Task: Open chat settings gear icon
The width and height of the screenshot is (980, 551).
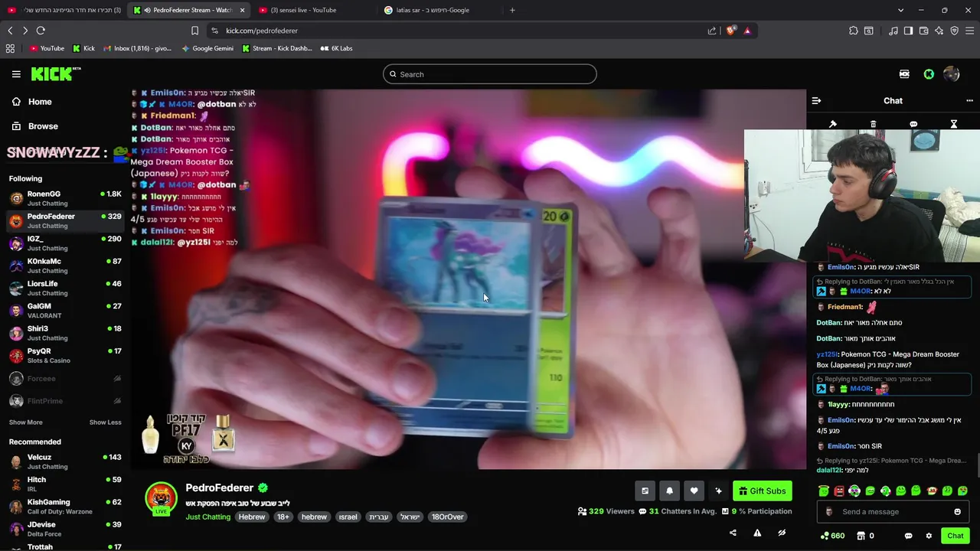Action: pos(929,536)
